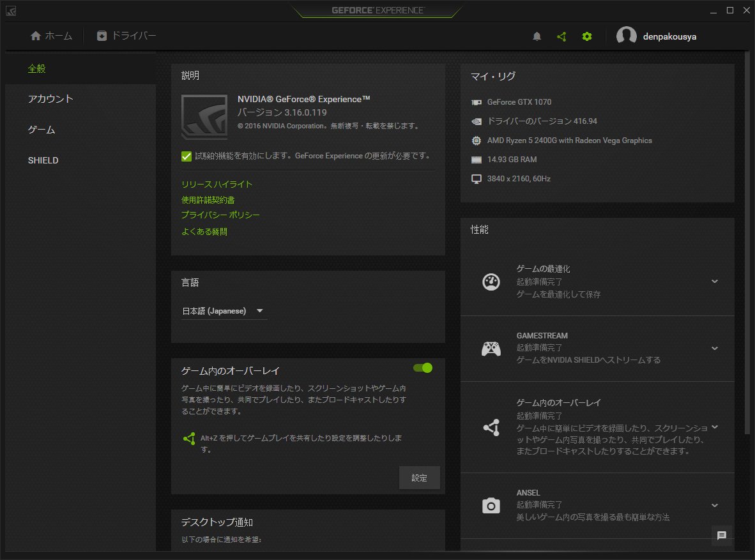Click the camera icon for ANSEL

tap(491, 506)
